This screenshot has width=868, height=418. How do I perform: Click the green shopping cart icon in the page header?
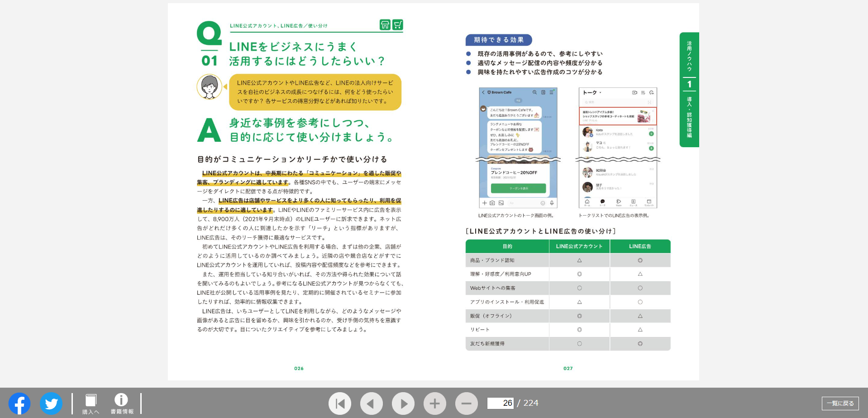[x=398, y=25]
